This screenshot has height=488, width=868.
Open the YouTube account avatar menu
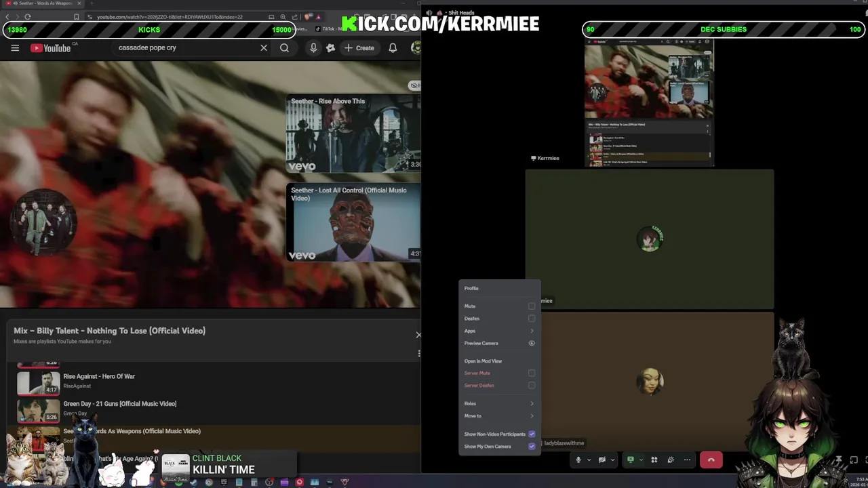(x=416, y=48)
